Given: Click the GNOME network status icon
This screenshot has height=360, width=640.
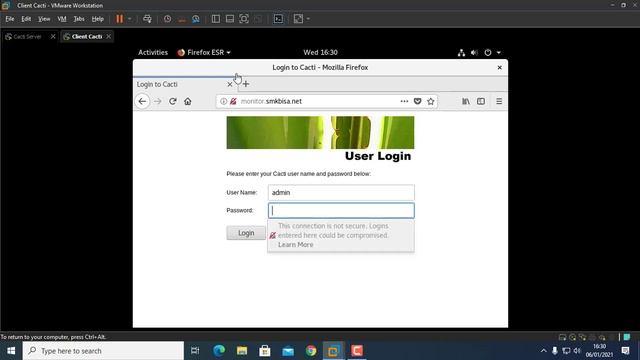Looking at the screenshot, I should tap(461, 52).
